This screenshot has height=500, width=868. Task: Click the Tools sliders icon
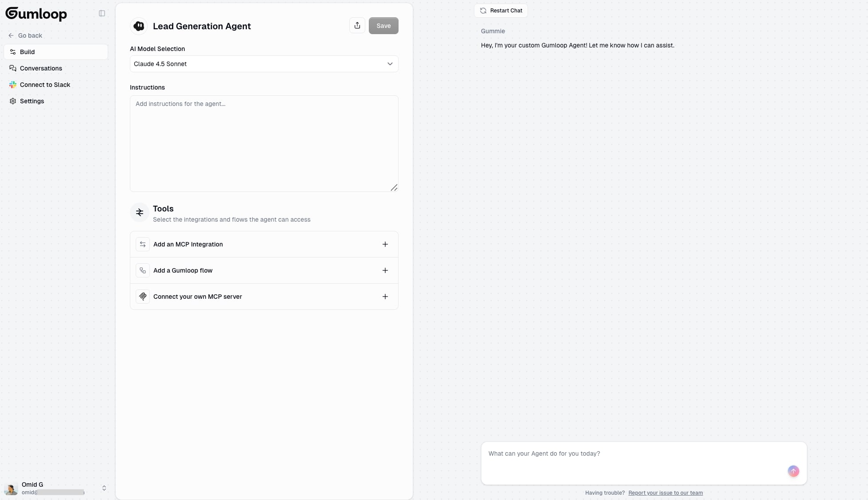(140, 212)
